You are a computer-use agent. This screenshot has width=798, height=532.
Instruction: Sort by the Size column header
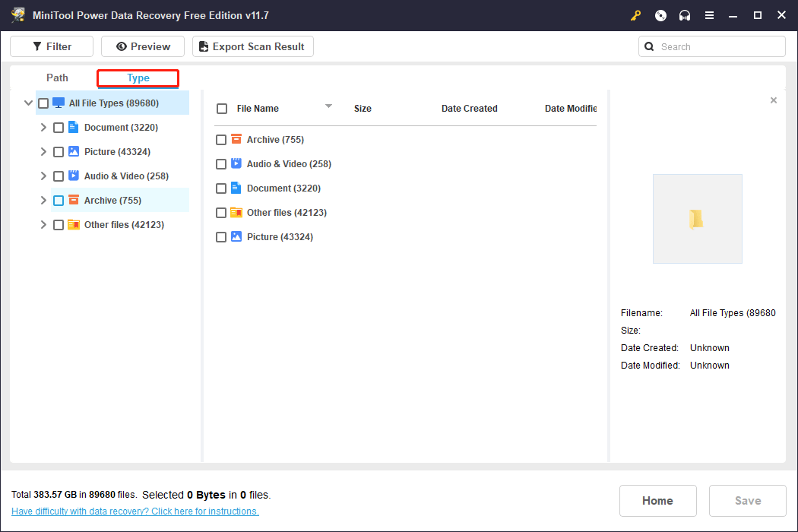point(363,109)
